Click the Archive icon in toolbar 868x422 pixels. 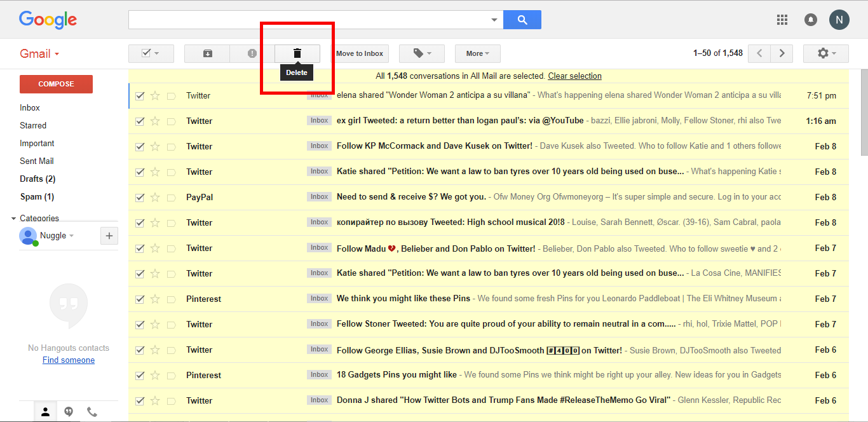[207, 53]
